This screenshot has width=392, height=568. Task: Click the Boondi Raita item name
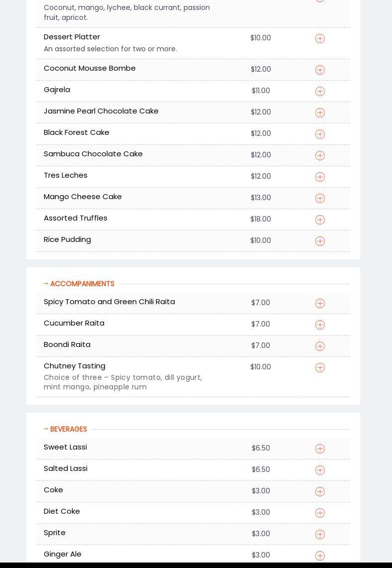(67, 344)
